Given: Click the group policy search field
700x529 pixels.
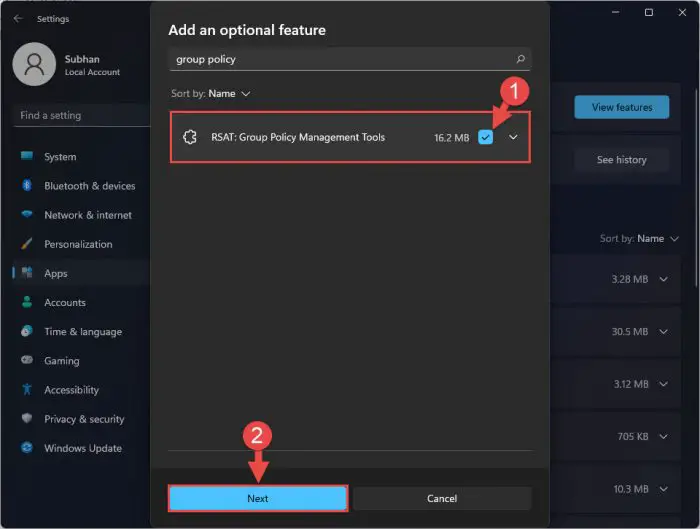Looking at the screenshot, I should pos(350,59).
